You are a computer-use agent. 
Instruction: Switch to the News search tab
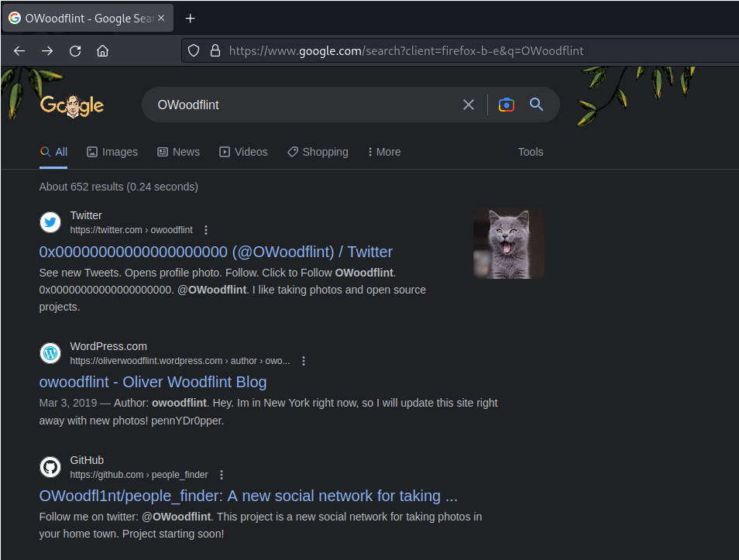coord(178,152)
